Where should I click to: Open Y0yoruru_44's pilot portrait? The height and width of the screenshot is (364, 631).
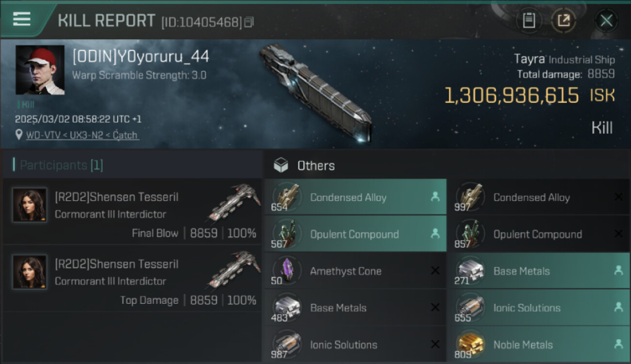click(40, 70)
